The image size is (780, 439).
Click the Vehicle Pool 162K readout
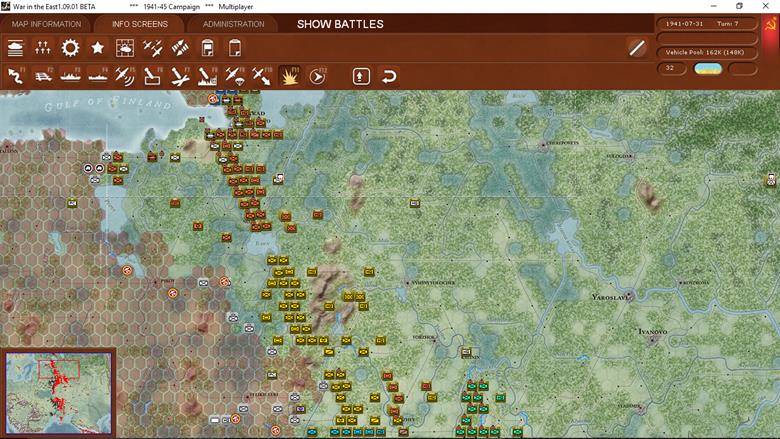point(707,52)
